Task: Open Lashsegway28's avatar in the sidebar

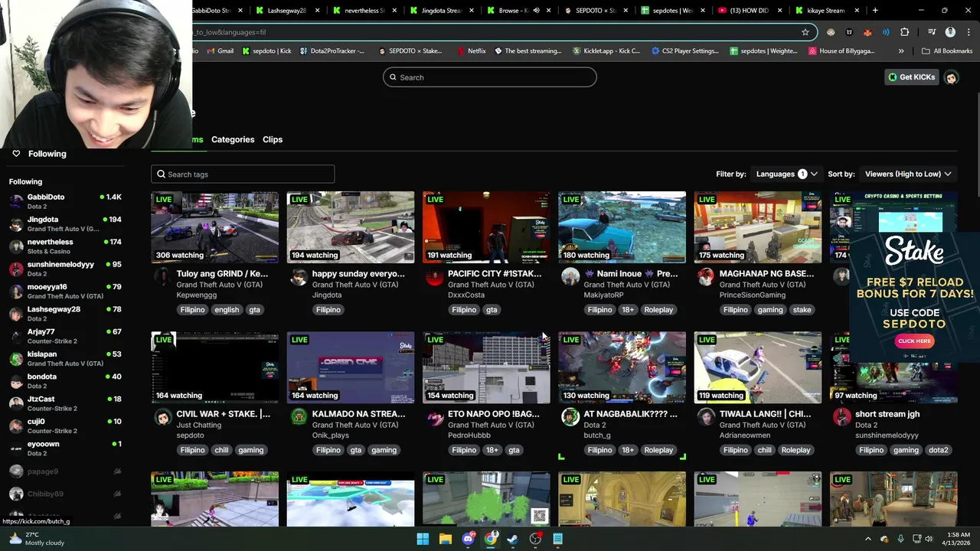Action: (16, 314)
